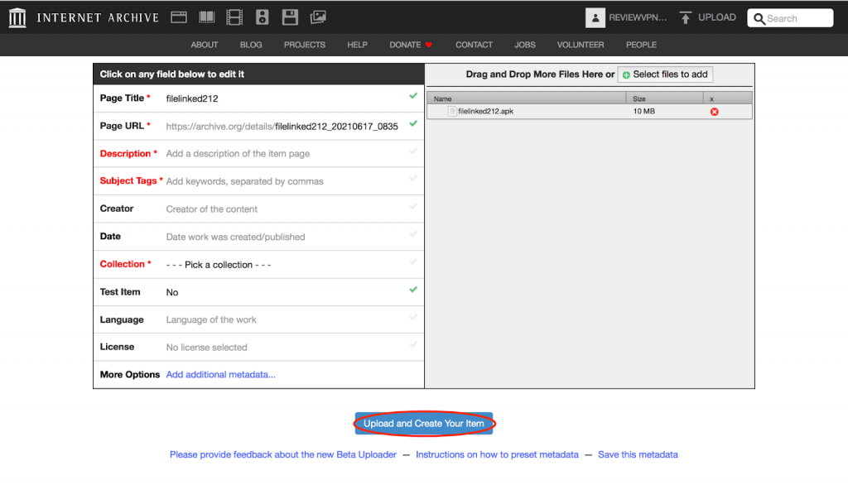This screenshot has width=848, height=504.
Task: Click the red heart beside DONATE
Action: tap(428, 45)
